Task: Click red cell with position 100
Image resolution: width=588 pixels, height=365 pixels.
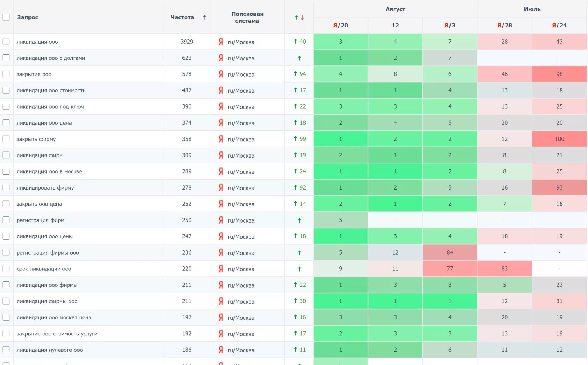Action: pos(559,139)
